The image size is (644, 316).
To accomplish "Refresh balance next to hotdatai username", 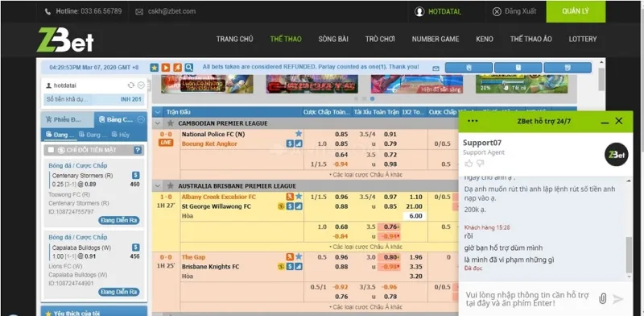I will (x=131, y=85).
